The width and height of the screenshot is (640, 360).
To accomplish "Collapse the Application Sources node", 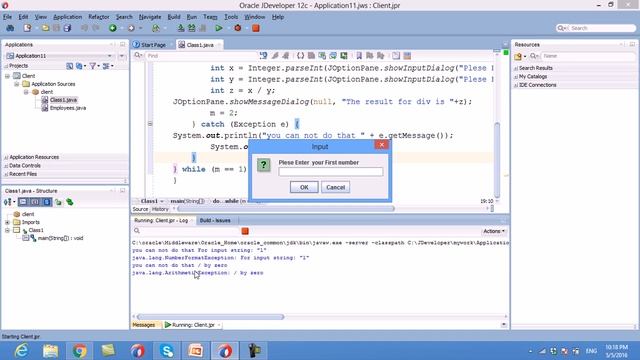I will pos(17,84).
